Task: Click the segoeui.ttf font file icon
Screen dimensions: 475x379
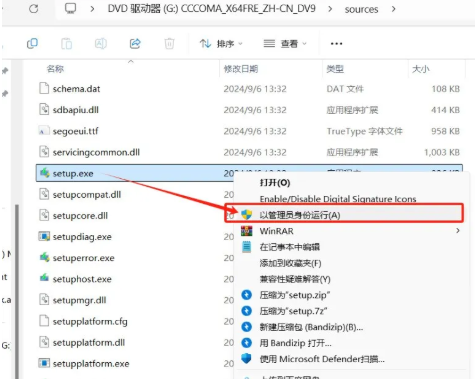Action: click(44, 131)
